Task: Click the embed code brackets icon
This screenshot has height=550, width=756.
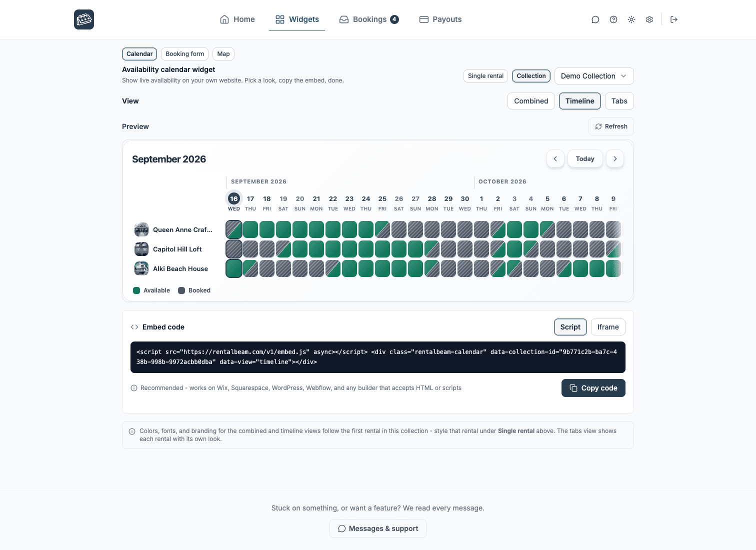Action: 134,327
